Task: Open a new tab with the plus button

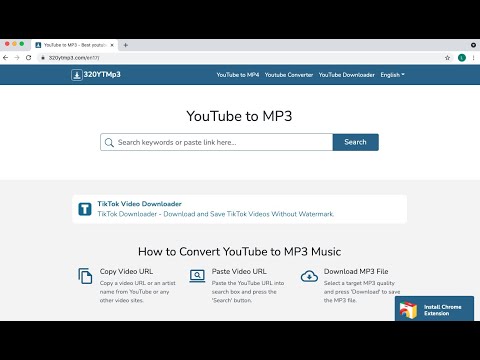Action: coord(126,45)
